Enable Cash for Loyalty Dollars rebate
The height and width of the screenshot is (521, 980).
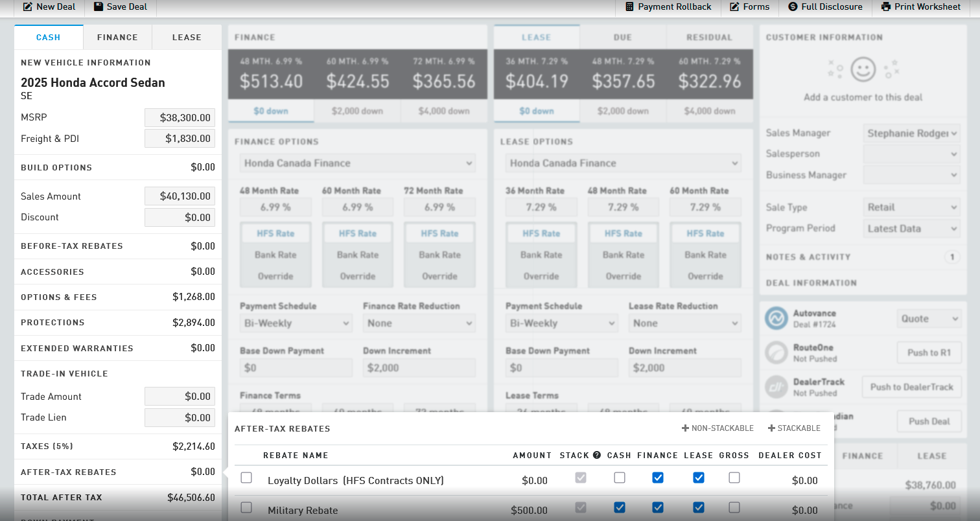pyautogui.click(x=620, y=478)
